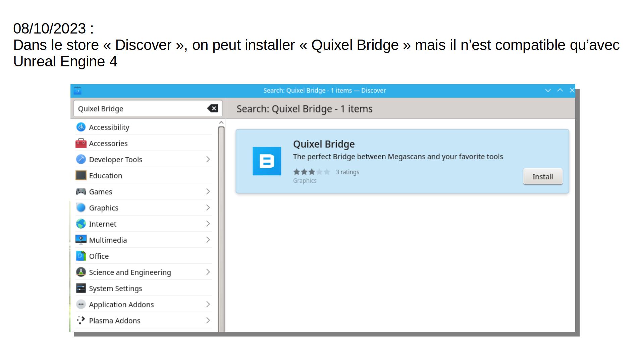
Task: Open the Quixel Bridge app title
Action: pyautogui.click(x=324, y=144)
